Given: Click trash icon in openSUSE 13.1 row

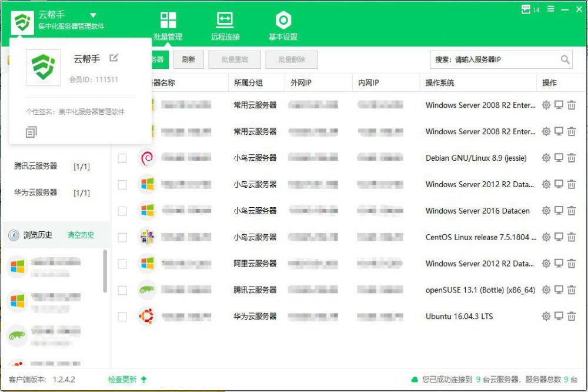Looking at the screenshot, I should click(571, 290).
